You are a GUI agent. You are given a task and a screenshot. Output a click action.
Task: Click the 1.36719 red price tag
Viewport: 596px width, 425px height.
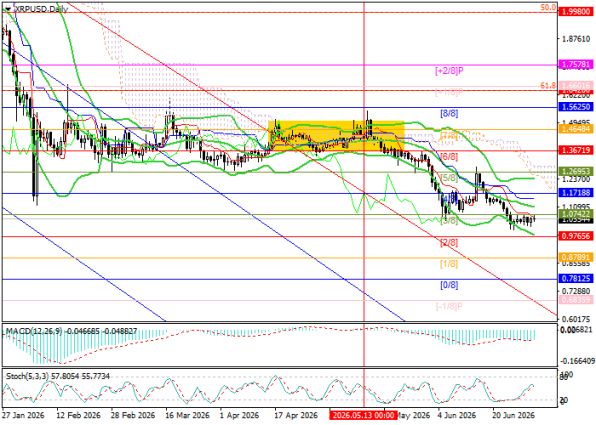(x=576, y=151)
